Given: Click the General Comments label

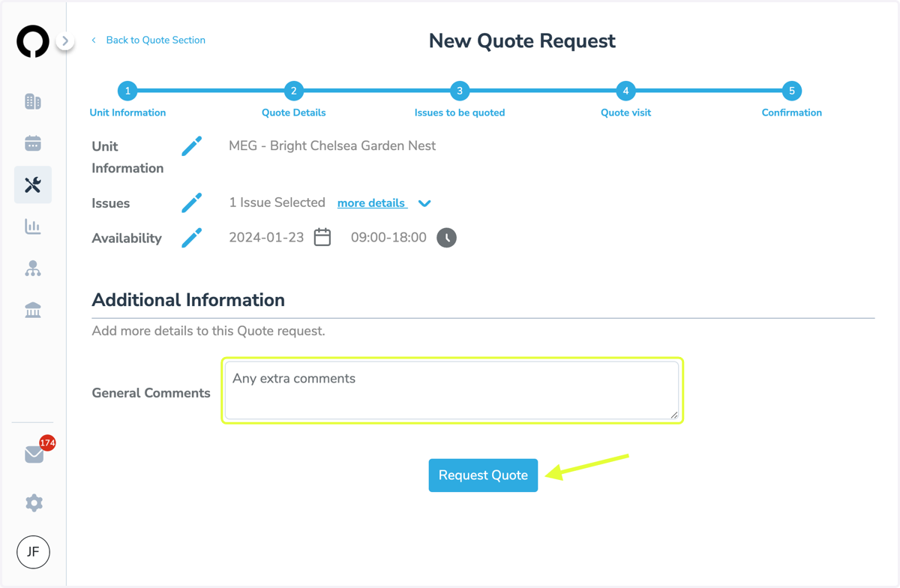Looking at the screenshot, I should (x=151, y=393).
